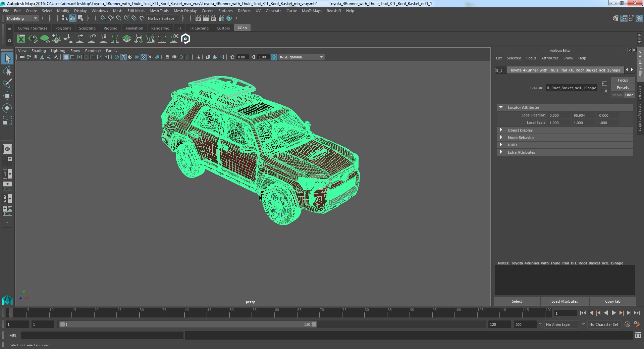Click output connection icon beside locator field
This screenshot has width=644, height=349.
coord(604,91)
